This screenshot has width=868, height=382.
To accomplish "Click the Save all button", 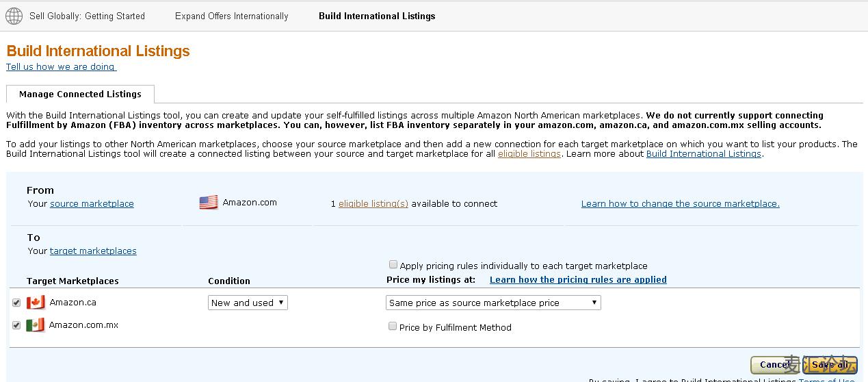I will coord(830,365).
